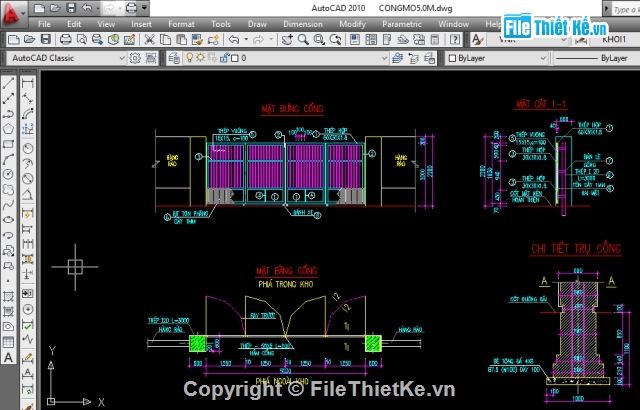Open the AutoCAD Classic workspace dropdown

tap(67, 58)
